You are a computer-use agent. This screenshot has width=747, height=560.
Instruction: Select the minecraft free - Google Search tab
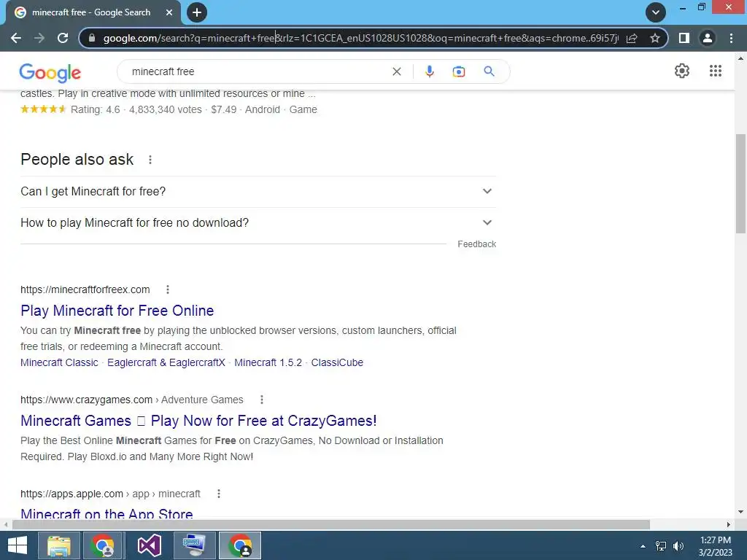click(93, 13)
